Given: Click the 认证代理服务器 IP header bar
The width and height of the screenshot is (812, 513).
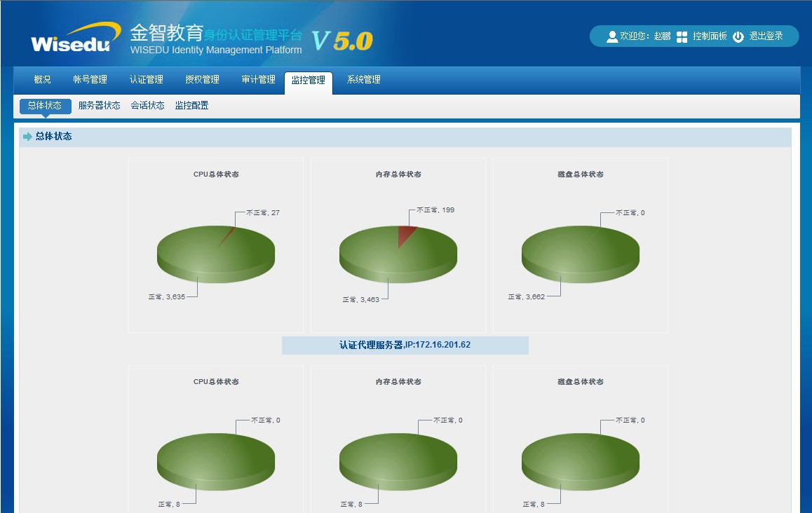Looking at the screenshot, I should click(405, 346).
